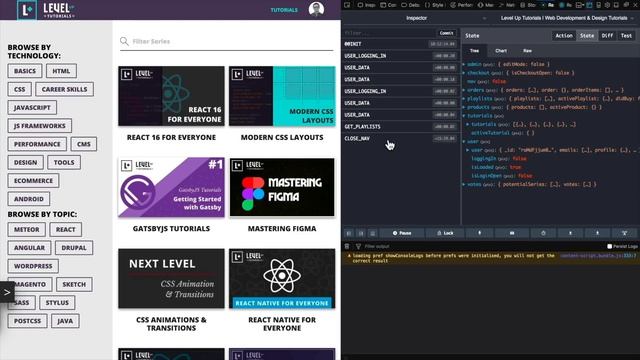Click the import arrow button in Redux toolbar
This screenshot has height=360, width=640.
pyautogui.click(x=598, y=233)
